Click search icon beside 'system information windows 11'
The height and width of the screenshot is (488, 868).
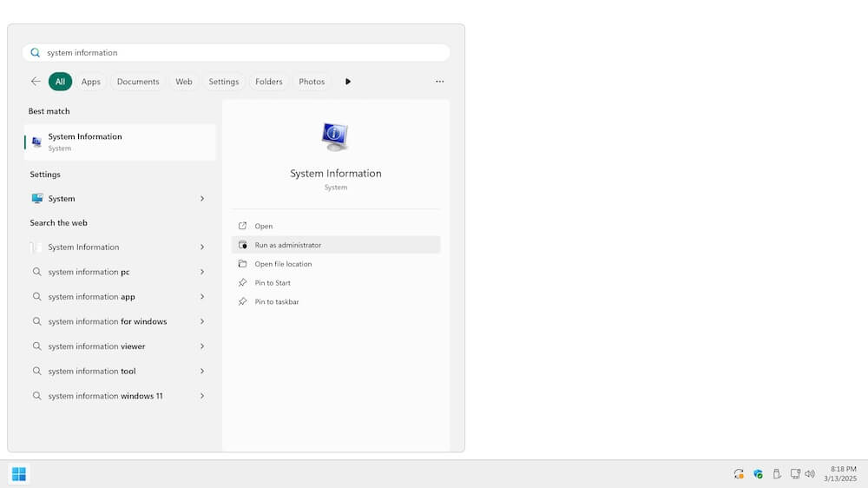[36, 396]
